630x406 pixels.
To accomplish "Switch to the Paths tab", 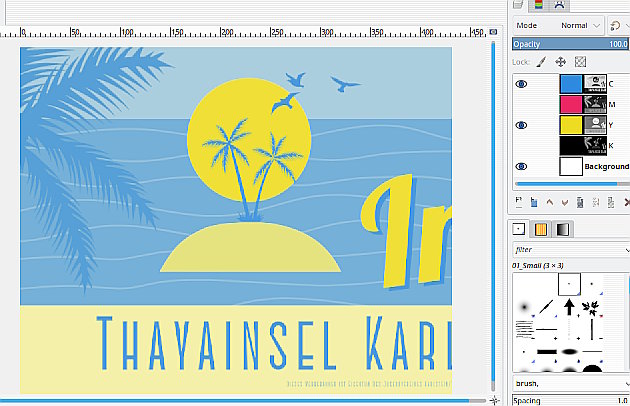I will point(559,5).
